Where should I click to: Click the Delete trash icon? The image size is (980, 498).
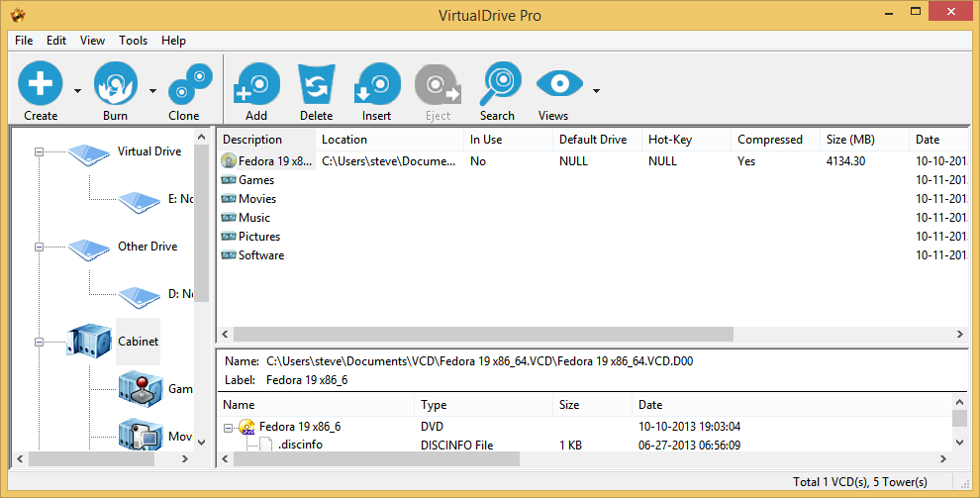coord(317,84)
